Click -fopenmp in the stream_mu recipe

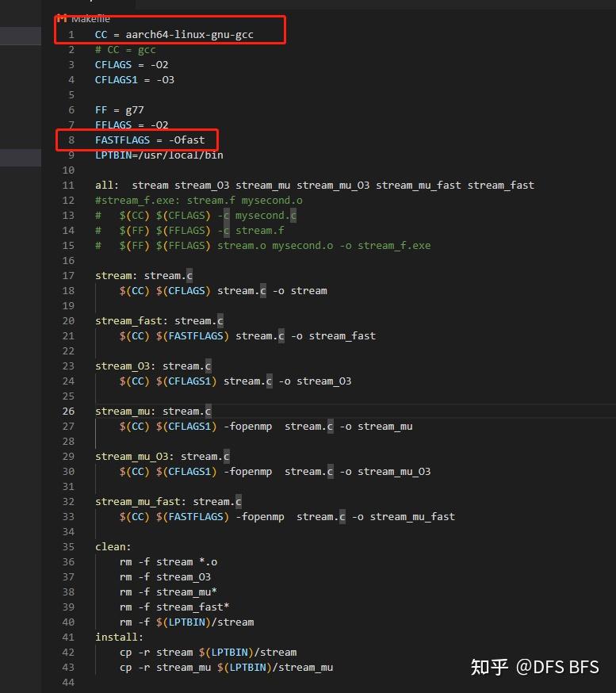tap(248, 427)
